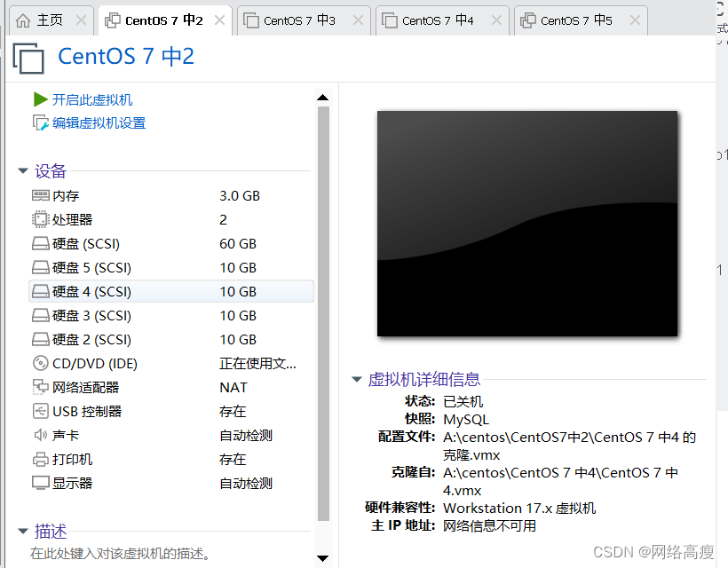
Task: Collapse the 描述 (Description) section
Action: click(x=23, y=531)
